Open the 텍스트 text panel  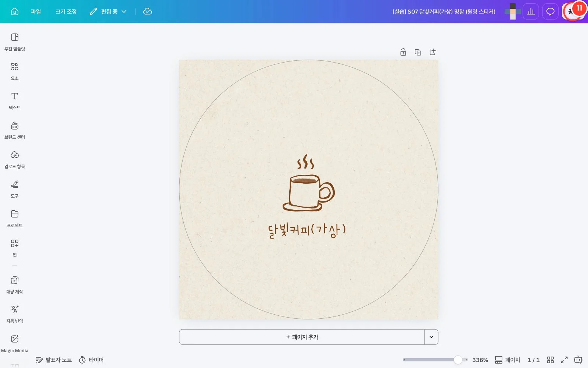coord(15,101)
